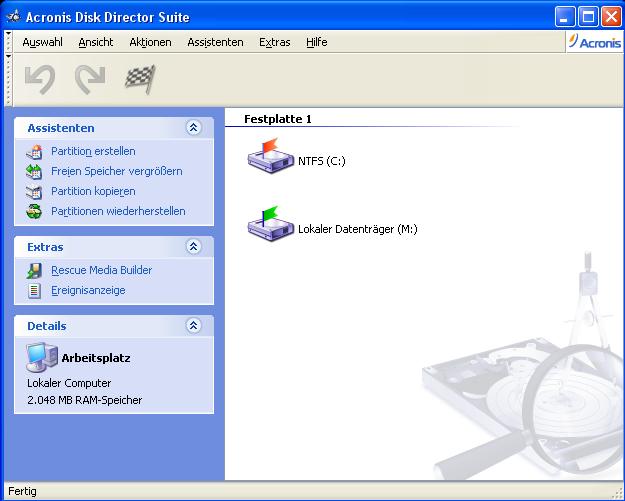625x501 pixels.
Task: Close the Acronis Disk Director window
Action: pyautogui.click(x=611, y=17)
